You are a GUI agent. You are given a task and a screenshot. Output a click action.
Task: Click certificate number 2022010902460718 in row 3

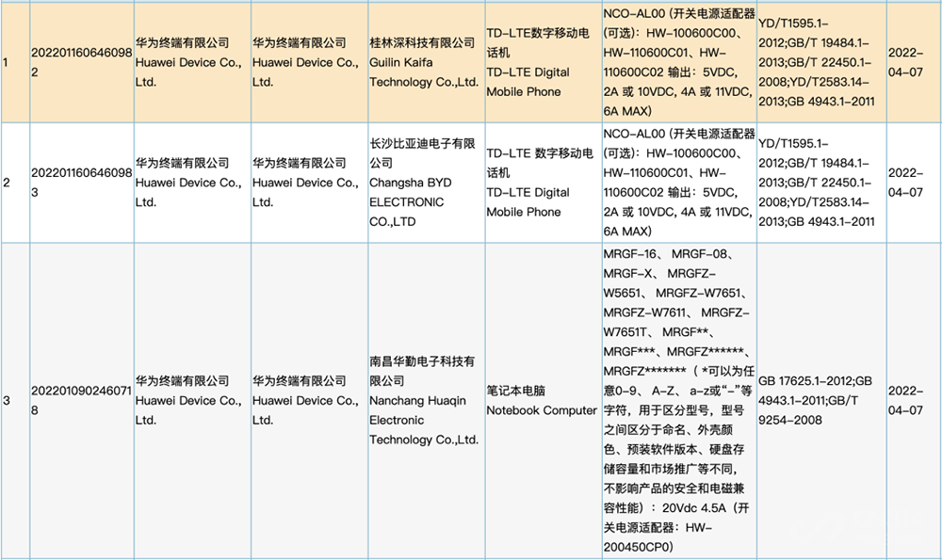click(x=81, y=400)
